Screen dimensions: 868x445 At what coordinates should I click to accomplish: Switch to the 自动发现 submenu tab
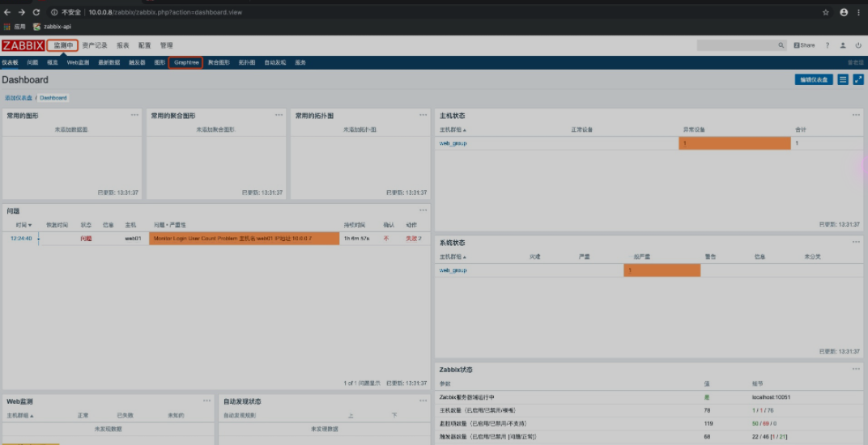(x=275, y=62)
